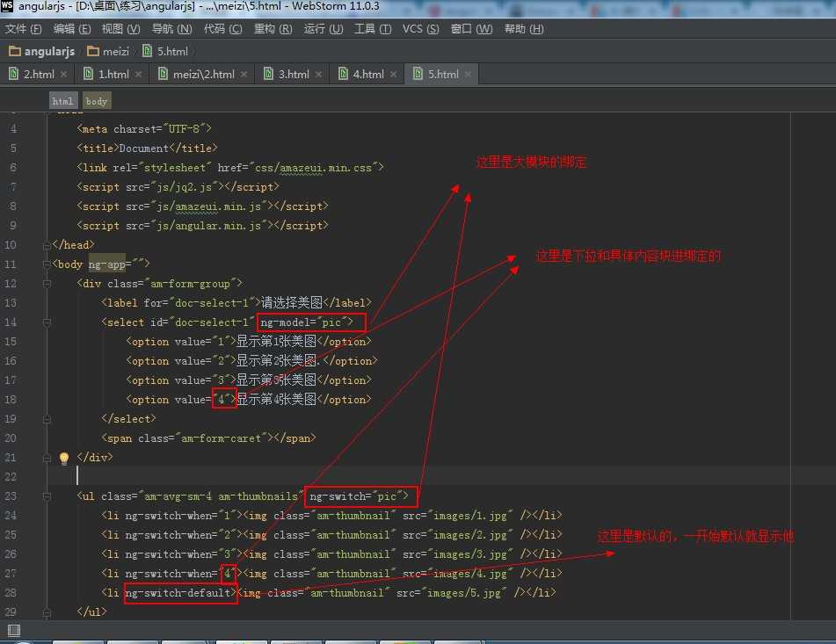This screenshot has height=644, width=836.
Task: Click css/amazeui.min.css href text
Action: click(x=313, y=168)
